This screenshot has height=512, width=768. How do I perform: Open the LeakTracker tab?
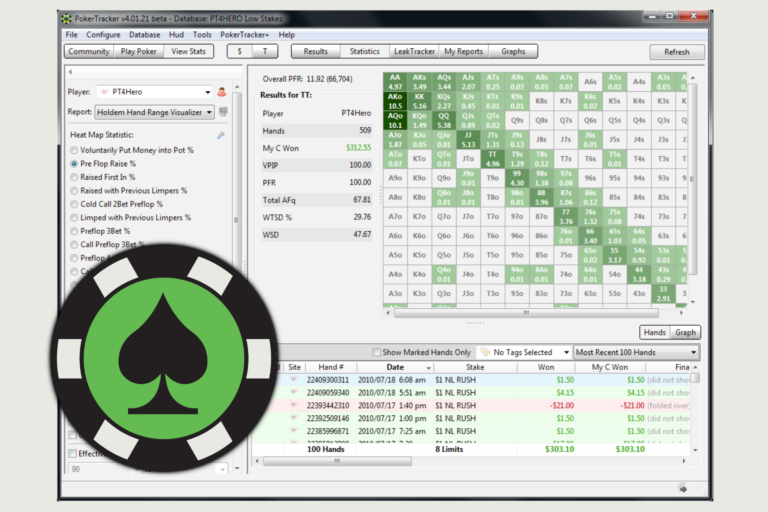click(414, 51)
